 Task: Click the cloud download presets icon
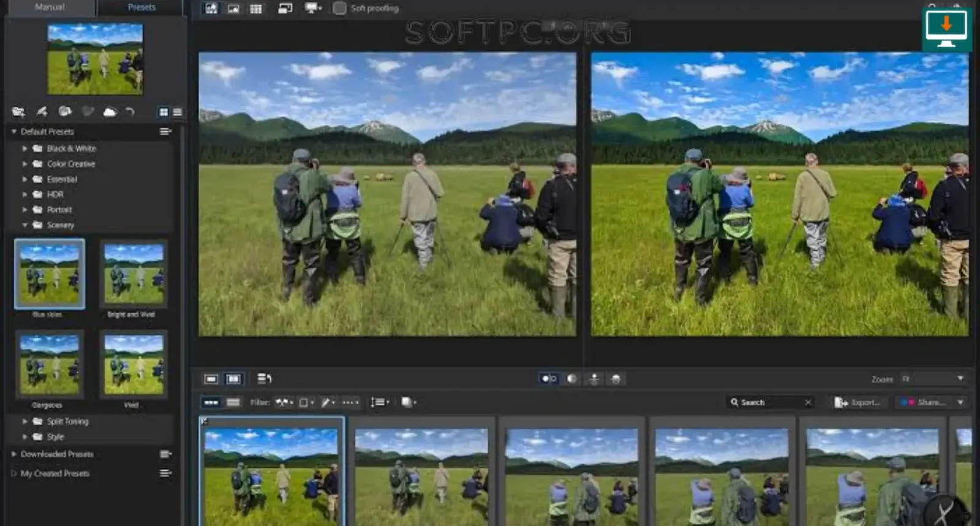(110, 112)
